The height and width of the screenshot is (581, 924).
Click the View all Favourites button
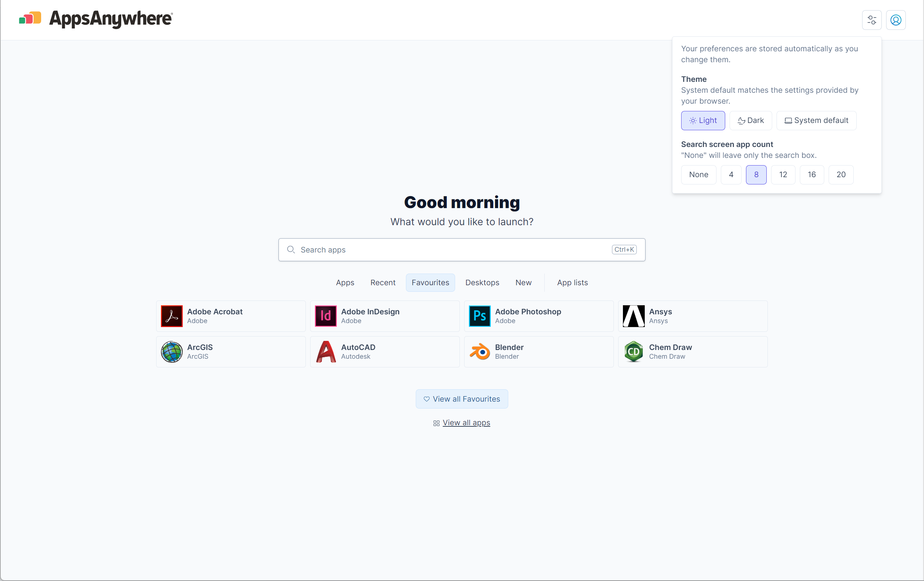(x=462, y=399)
